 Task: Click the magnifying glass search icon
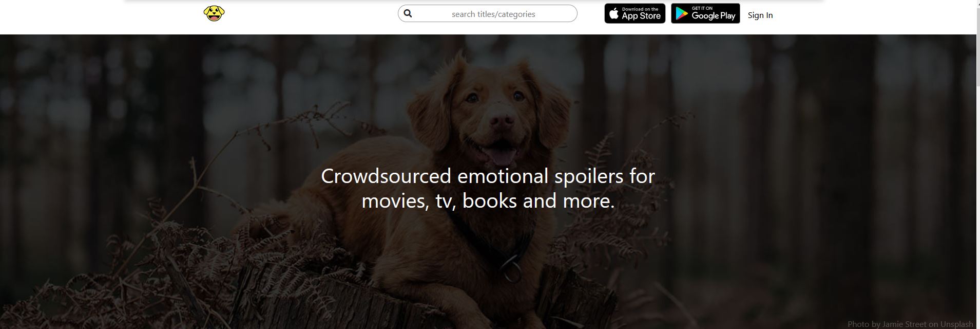tap(408, 13)
